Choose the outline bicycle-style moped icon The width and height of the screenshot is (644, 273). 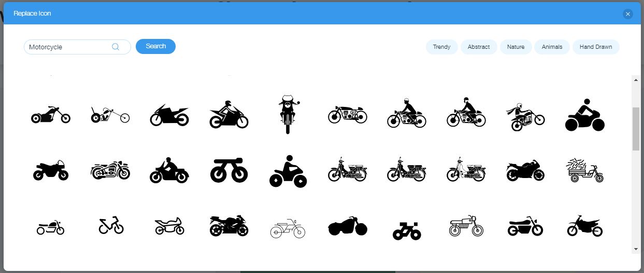pyautogui.click(x=111, y=225)
